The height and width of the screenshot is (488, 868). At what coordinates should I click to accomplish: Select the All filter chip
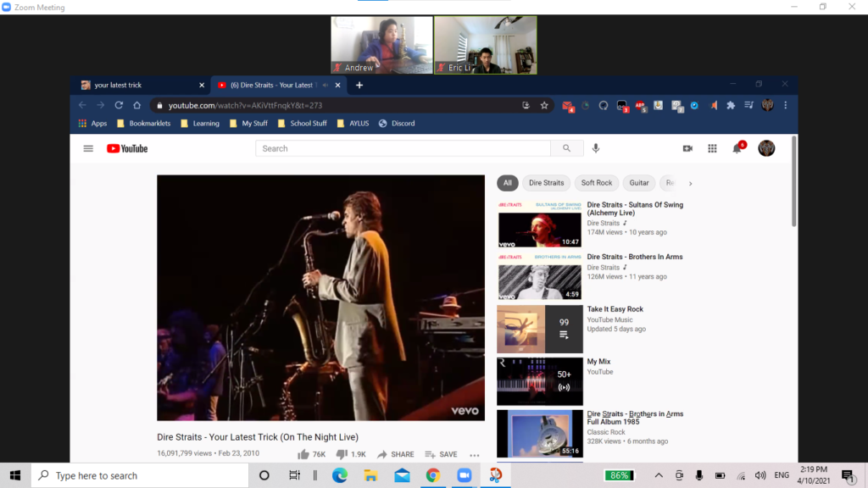click(x=507, y=183)
